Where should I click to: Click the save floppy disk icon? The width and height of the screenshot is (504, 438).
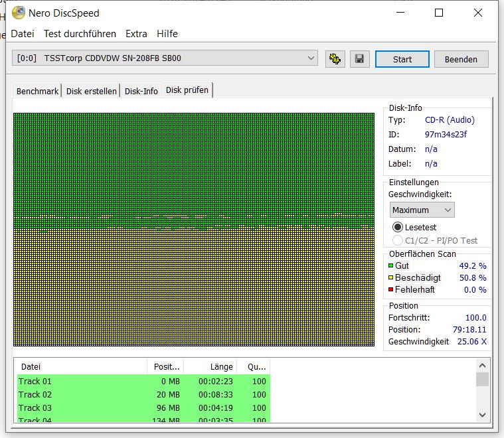(x=359, y=59)
